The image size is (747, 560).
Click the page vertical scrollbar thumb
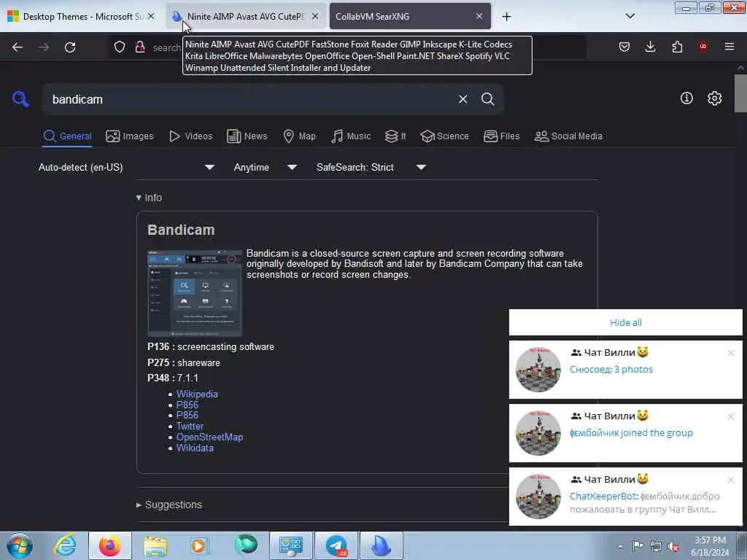(x=740, y=93)
